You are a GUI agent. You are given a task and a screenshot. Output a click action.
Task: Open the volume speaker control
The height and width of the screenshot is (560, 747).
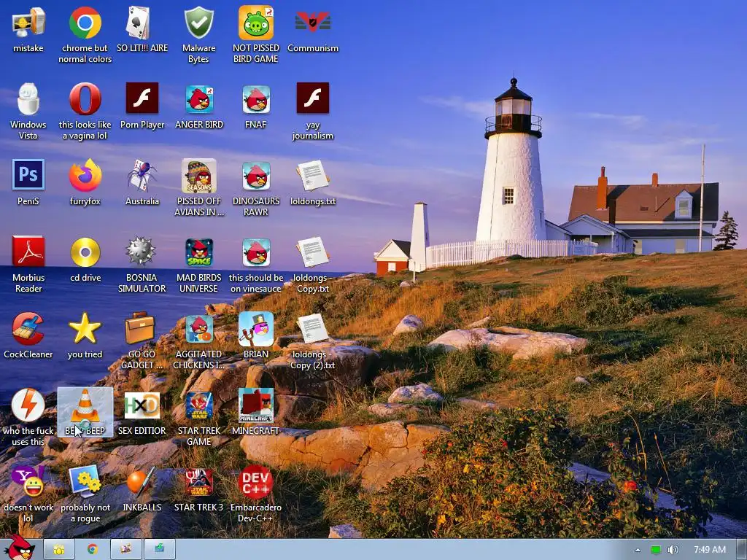coord(673,550)
